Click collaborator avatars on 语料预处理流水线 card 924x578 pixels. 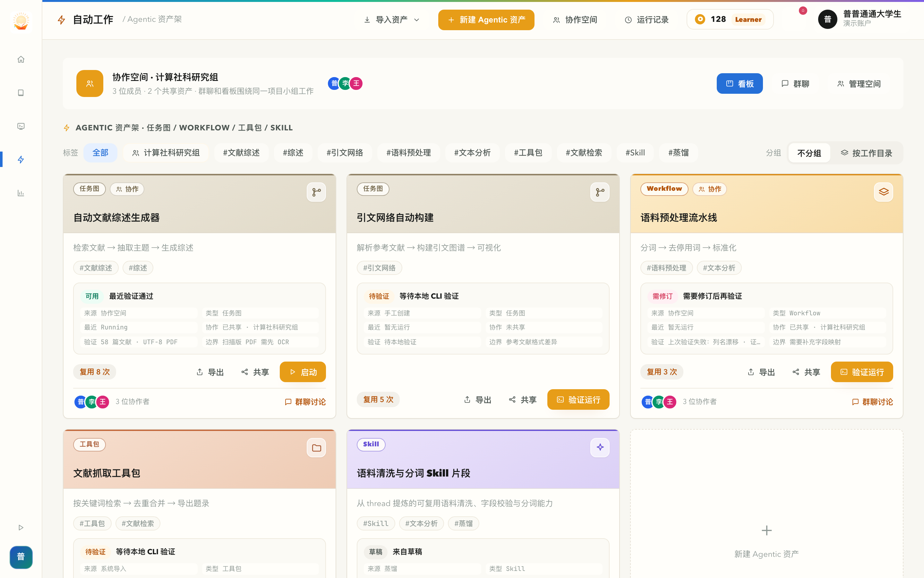(659, 402)
